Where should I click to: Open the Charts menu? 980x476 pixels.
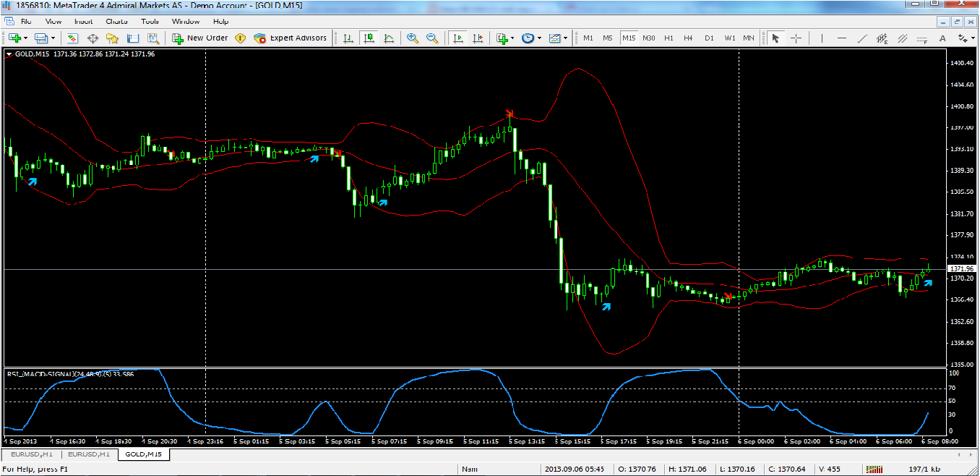coord(116,21)
